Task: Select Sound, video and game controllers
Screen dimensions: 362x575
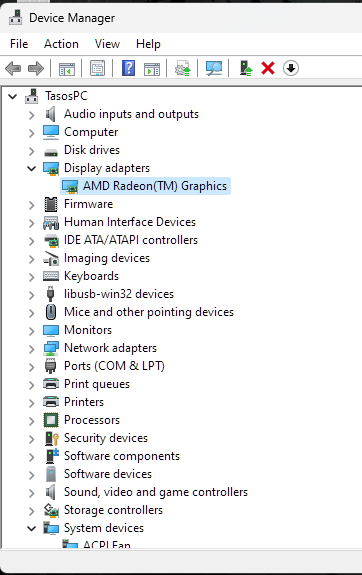Action: pyautogui.click(x=156, y=492)
